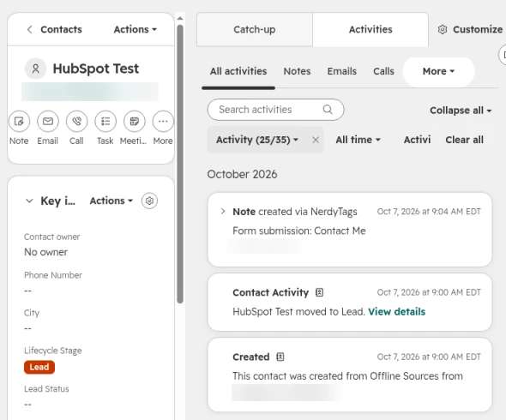Click the Lifecycle Stage label
Image resolution: width=506 pixels, height=420 pixels.
pos(53,351)
